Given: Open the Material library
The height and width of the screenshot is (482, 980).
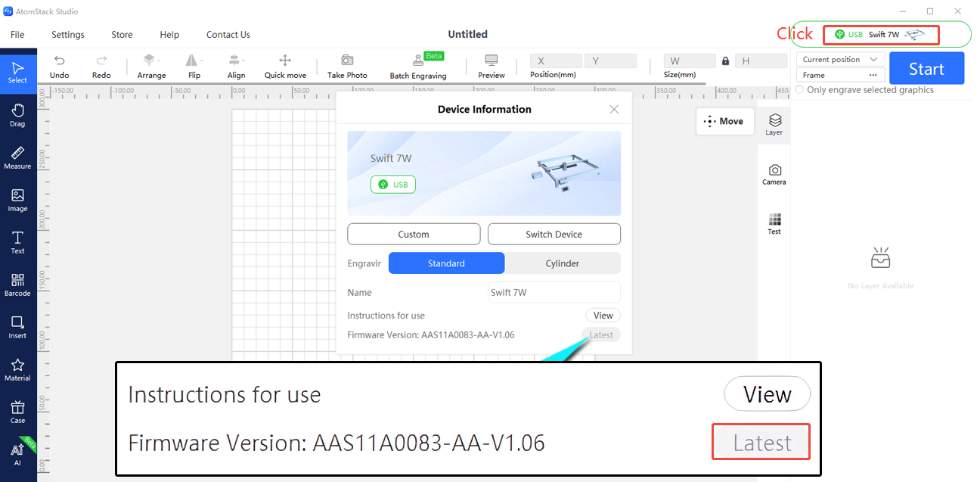Looking at the screenshot, I should [17, 369].
